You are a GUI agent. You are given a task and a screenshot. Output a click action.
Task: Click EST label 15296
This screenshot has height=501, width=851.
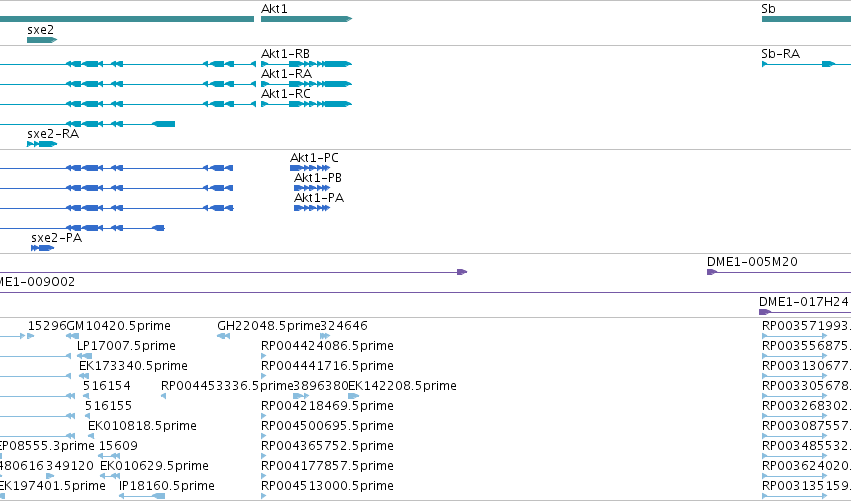click(x=47, y=326)
